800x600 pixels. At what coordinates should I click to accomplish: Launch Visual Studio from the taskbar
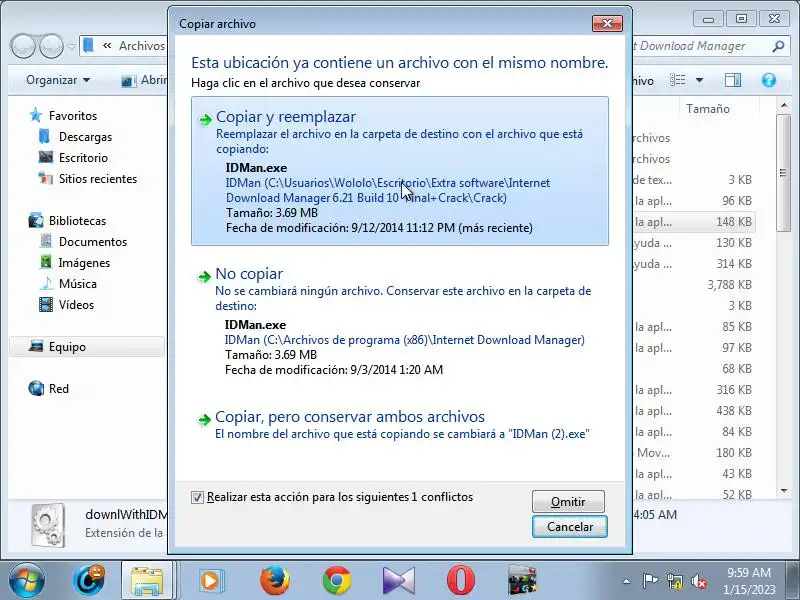[399, 581]
